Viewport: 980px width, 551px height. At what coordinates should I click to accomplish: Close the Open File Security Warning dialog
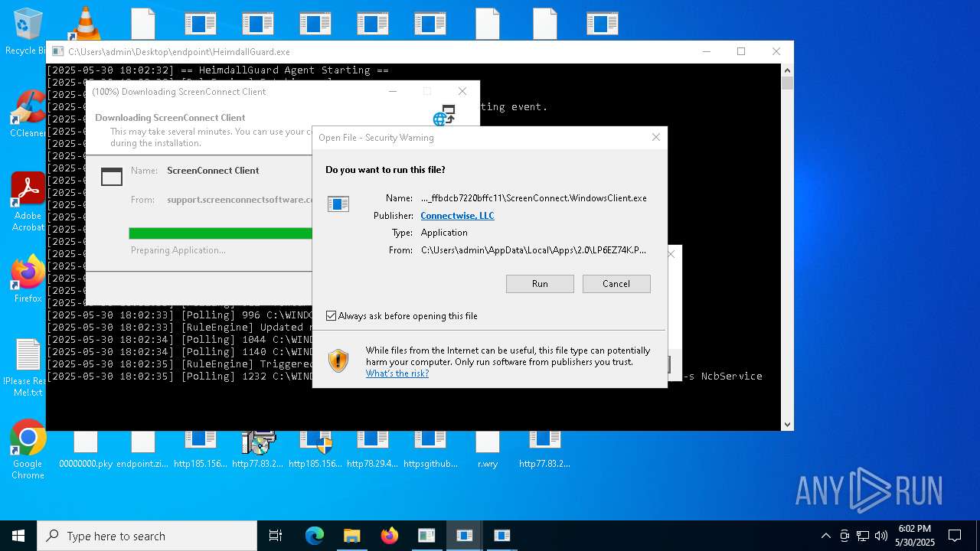point(655,138)
